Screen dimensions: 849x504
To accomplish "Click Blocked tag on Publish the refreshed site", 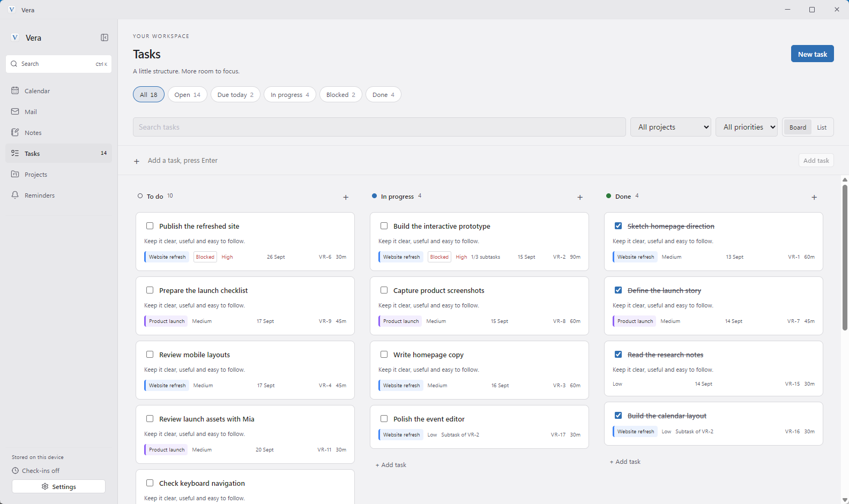I will click(205, 257).
